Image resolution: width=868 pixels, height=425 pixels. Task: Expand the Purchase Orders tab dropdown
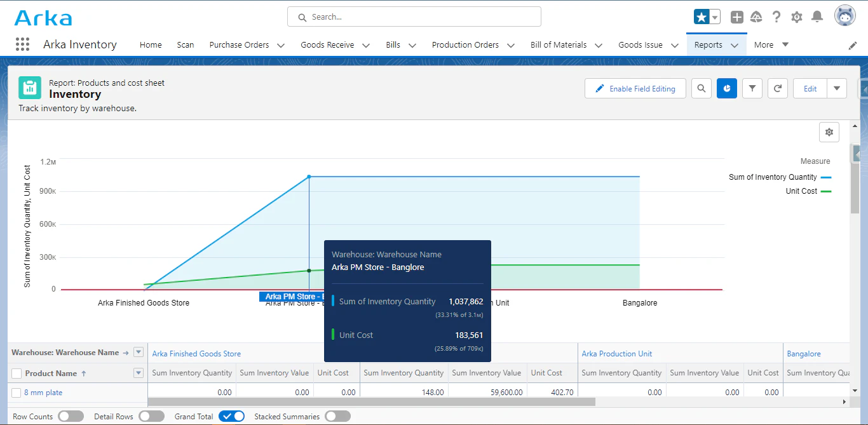click(x=280, y=45)
